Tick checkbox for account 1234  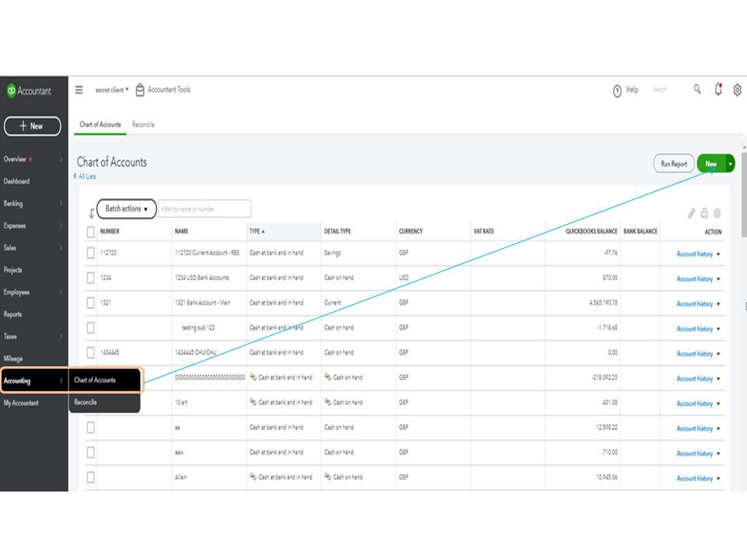click(x=90, y=278)
